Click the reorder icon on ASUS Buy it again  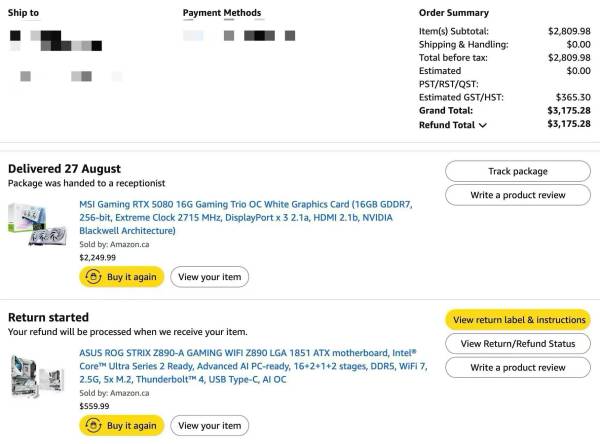(x=93, y=426)
